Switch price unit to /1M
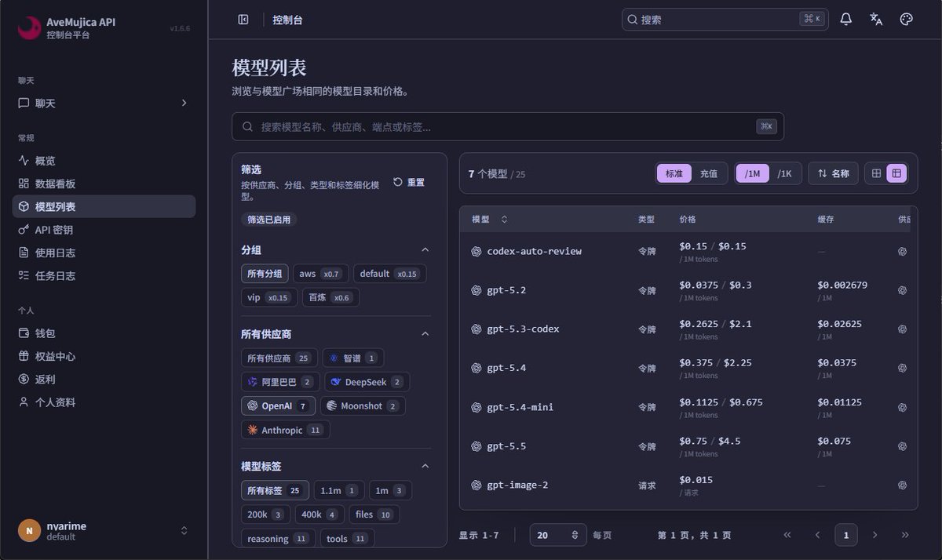The image size is (942, 560). (753, 173)
